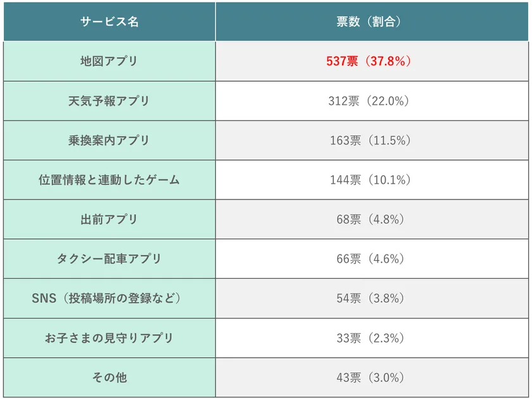Select the 乗換案内アプリ cell

(109, 141)
